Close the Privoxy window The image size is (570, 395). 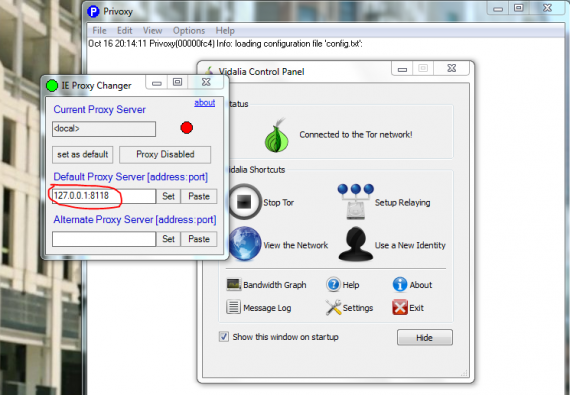(547, 8)
